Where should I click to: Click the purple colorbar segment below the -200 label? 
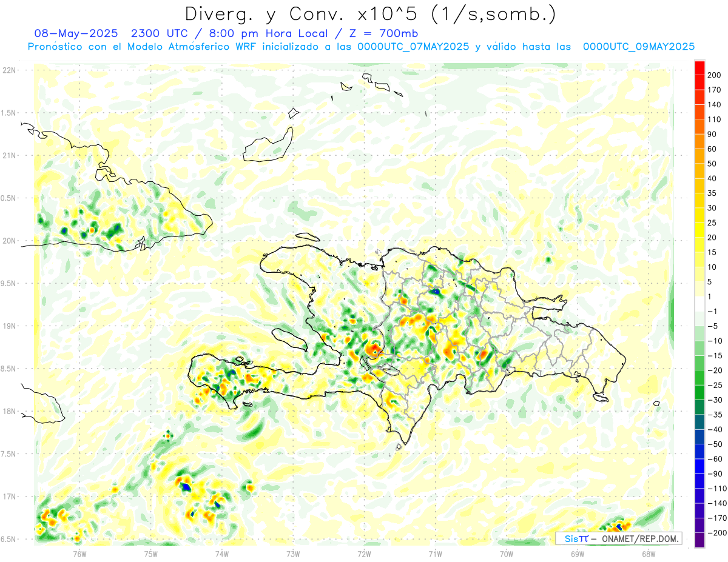699,541
